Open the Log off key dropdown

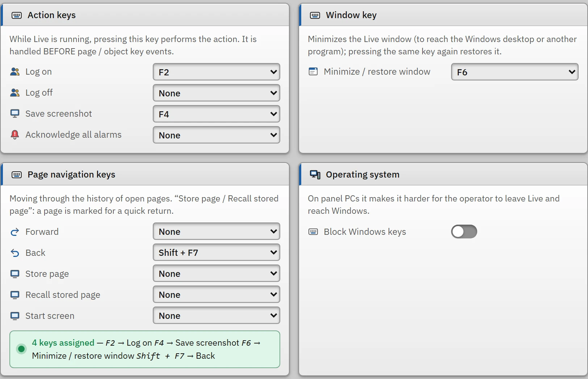[x=217, y=93]
